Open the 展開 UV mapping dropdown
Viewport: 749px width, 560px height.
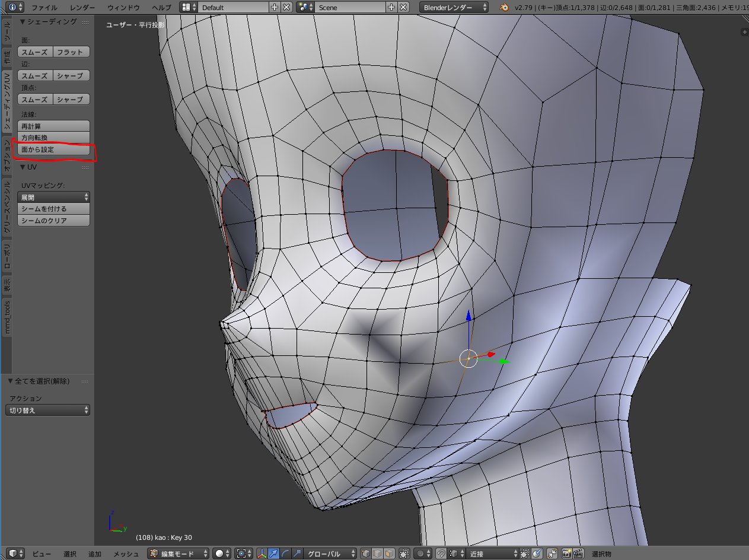[53, 197]
